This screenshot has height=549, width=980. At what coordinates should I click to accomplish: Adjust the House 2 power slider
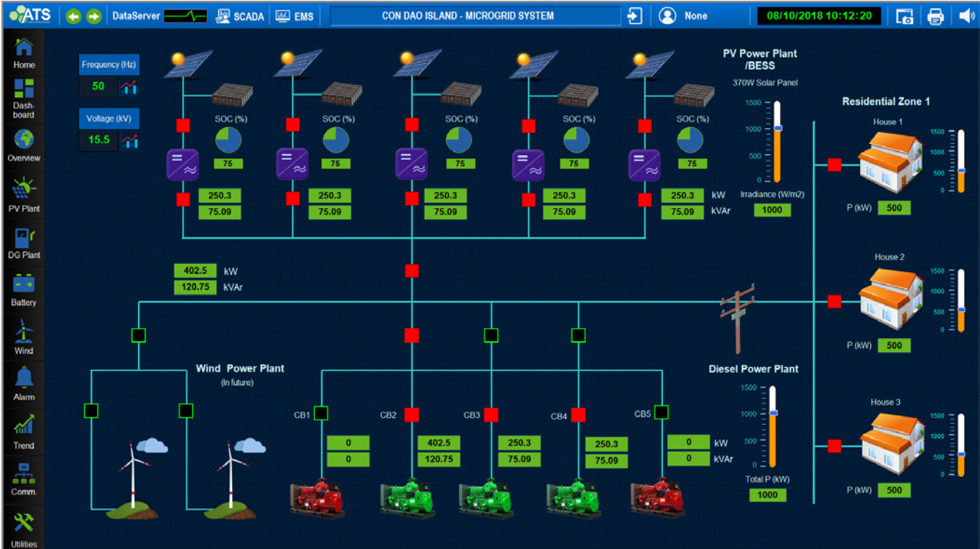[x=960, y=310]
